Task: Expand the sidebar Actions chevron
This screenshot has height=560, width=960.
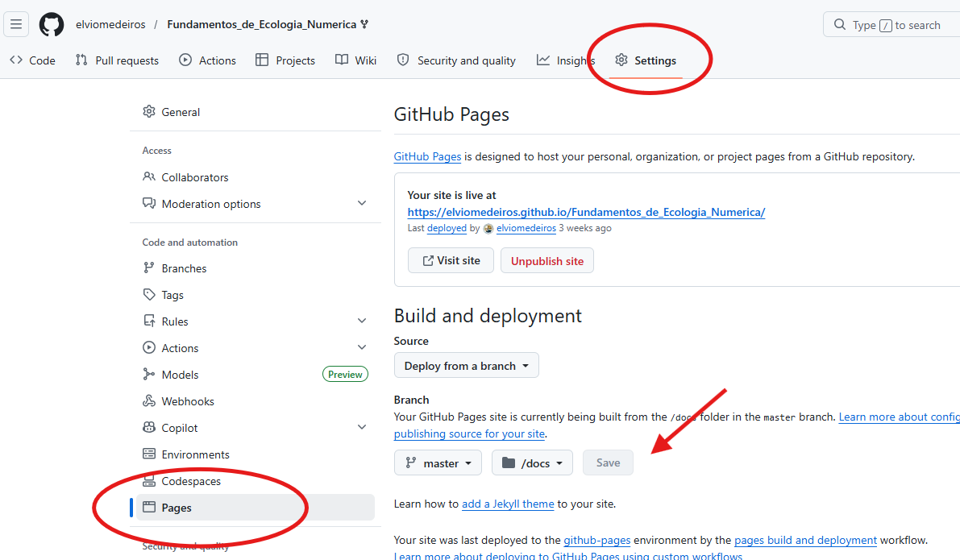Action: (x=362, y=347)
